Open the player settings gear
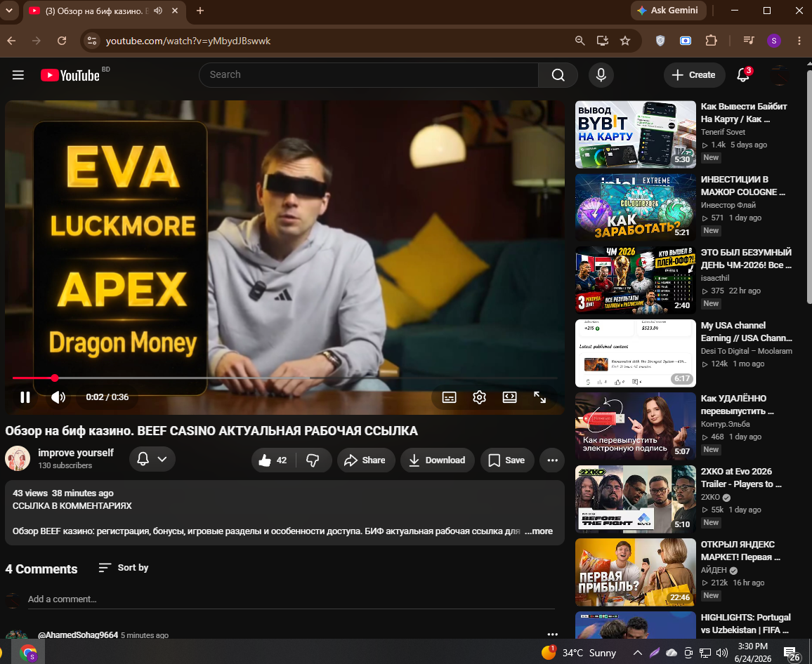The width and height of the screenshot is (812, 664). tap(480, 397)
